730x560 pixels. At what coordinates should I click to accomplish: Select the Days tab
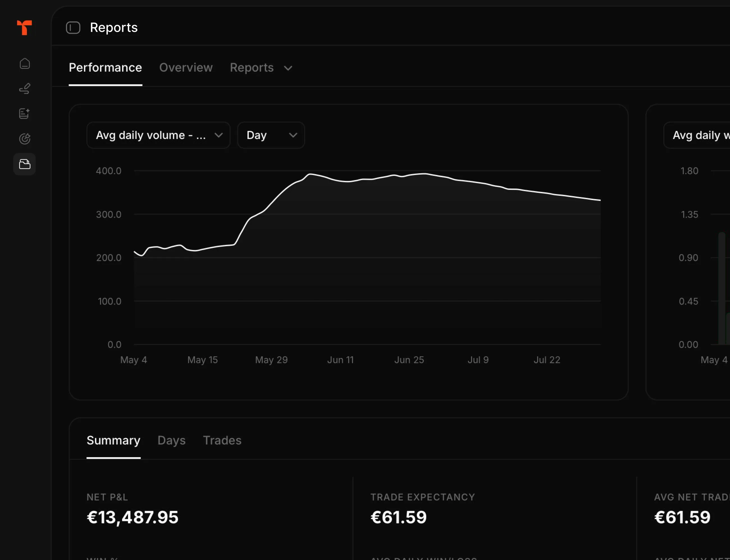click(x=172, y=440)
